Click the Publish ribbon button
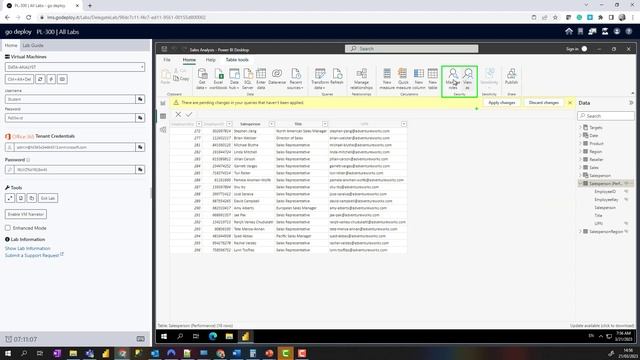The width and height of the screenshot is (640, 360). pyautogui.click(x=511, y=76)
